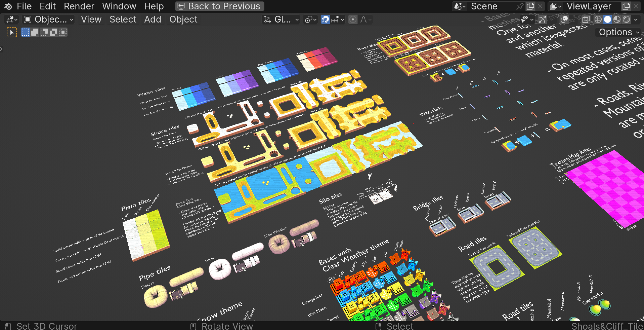Open the viewport Select menu
Screen dimensions: 644x330
123,20
